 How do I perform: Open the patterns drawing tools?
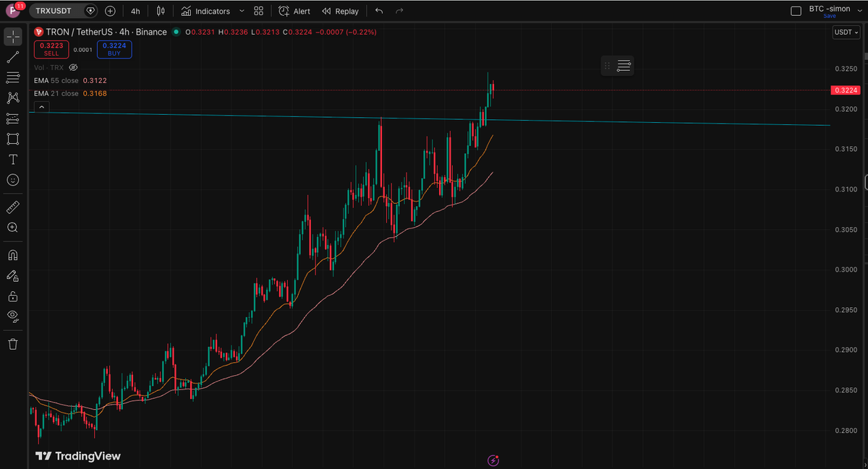(13, 98)
